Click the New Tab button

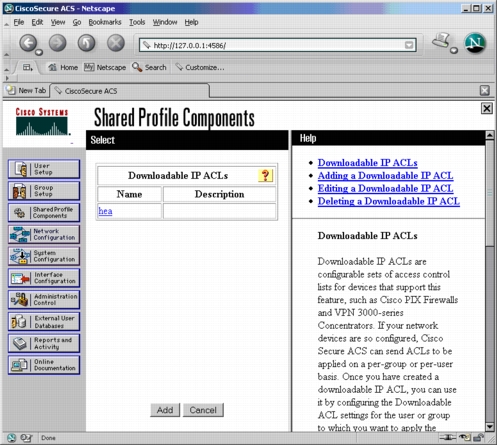coord(26,91)
